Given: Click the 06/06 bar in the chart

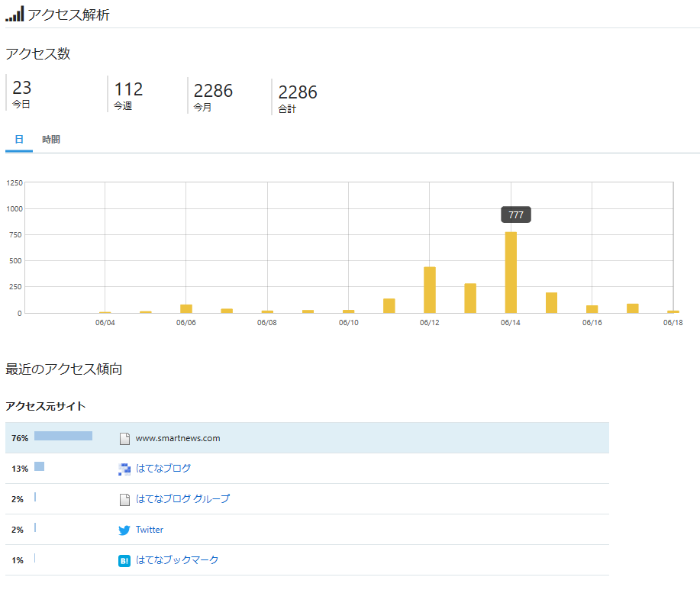Looking at the screenshot, I should [x=186, y=309].
